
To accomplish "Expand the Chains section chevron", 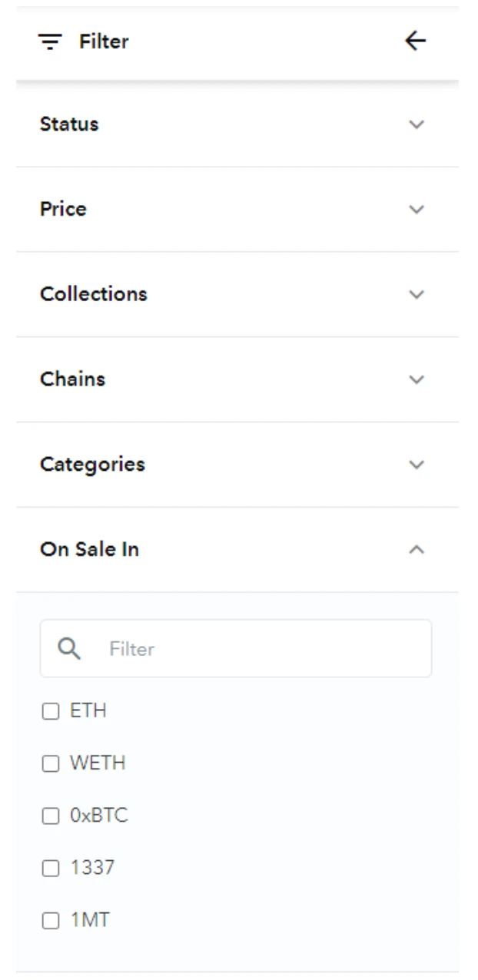I will tap(417, 379).
